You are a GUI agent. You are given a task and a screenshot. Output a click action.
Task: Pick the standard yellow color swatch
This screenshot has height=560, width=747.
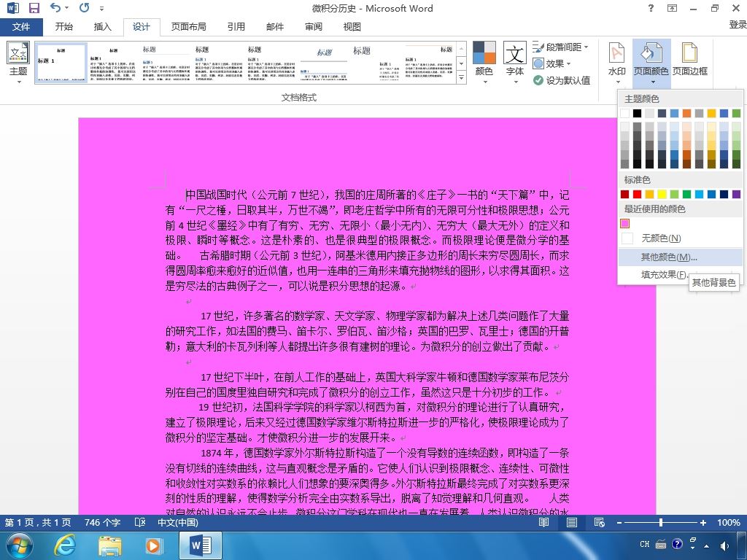[x=662, y=194]
